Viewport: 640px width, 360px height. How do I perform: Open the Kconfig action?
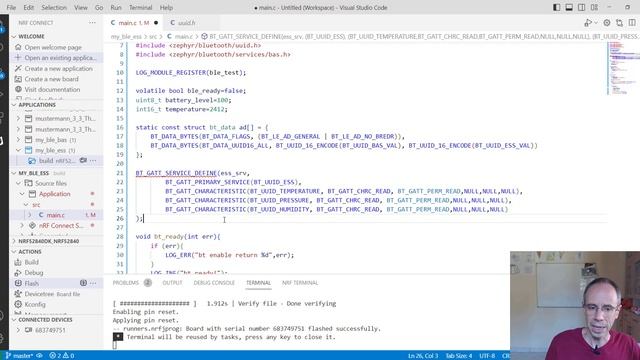coord(35,304)
